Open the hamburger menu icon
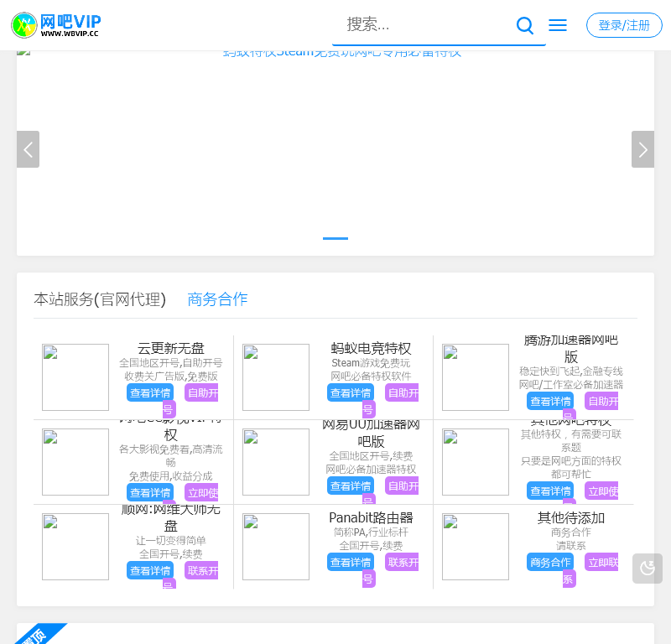Image resolution: width=671 pixels, height=644 pixels. click(558, 25)
